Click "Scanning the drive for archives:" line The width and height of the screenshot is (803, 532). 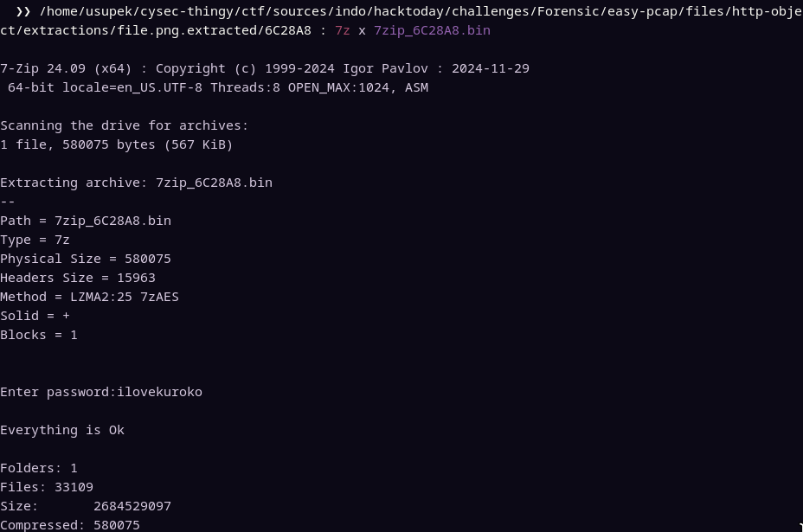click(124, 125)
